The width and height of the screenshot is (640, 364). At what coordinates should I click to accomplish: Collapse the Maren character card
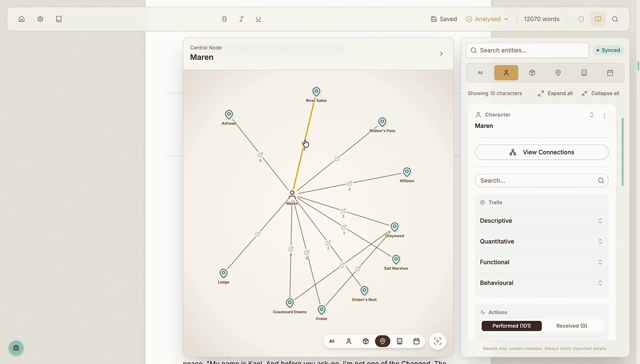click(x=592, y=115)
